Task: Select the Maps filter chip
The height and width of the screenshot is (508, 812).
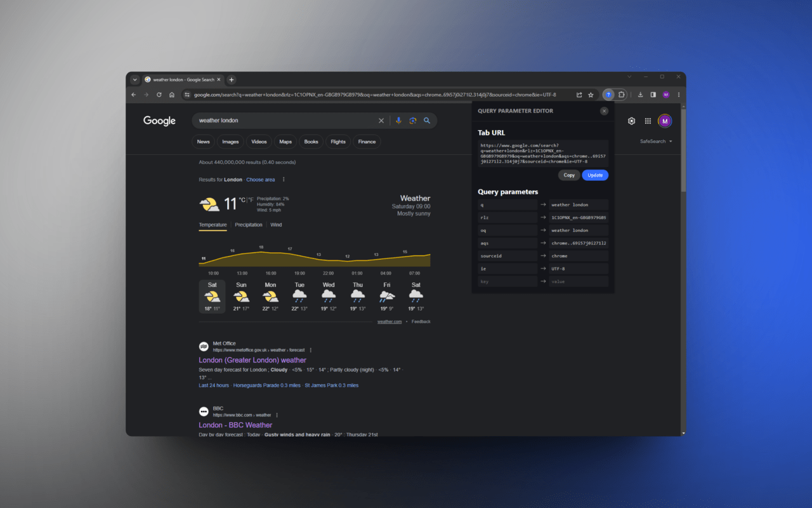Action: [285, 142]
